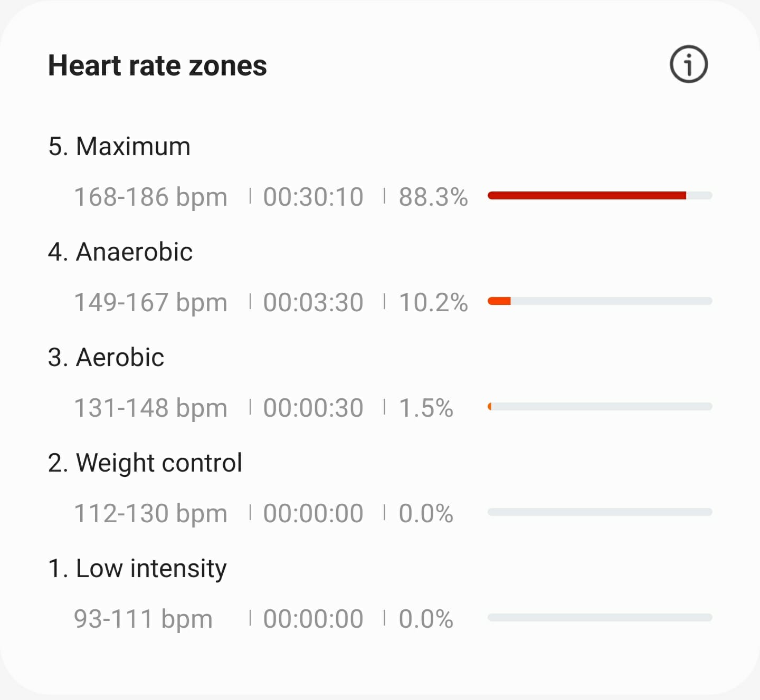This screenshot has height=700, width=760.
Task: Select the Maximum zone progress bar
Action: pos(600,196)
